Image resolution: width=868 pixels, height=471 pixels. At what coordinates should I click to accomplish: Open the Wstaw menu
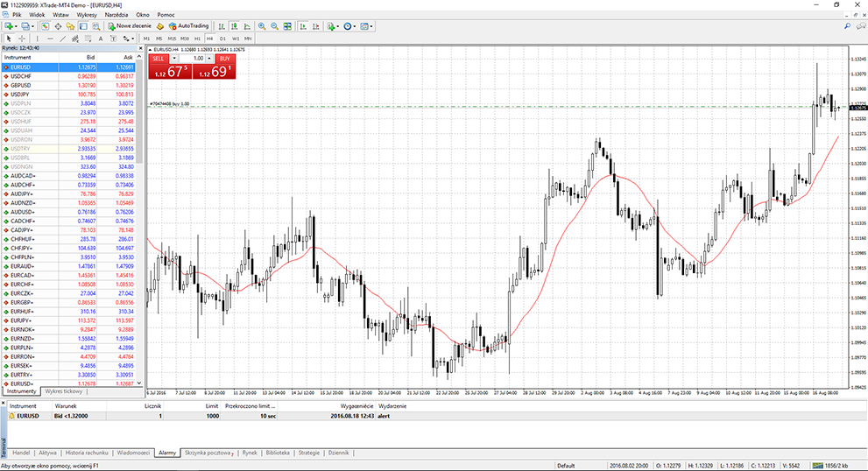(61, 15)
